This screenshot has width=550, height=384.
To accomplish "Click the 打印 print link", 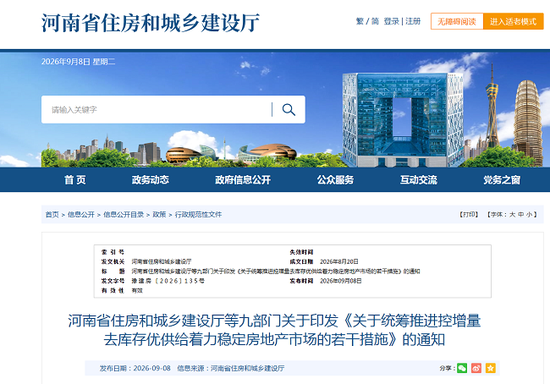I will 469,214.
